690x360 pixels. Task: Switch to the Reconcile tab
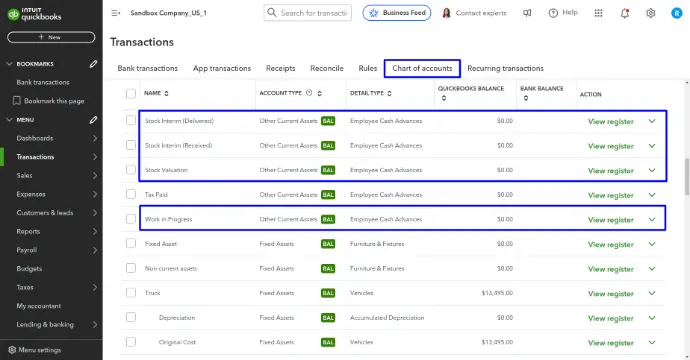click(x=327, y=68)
